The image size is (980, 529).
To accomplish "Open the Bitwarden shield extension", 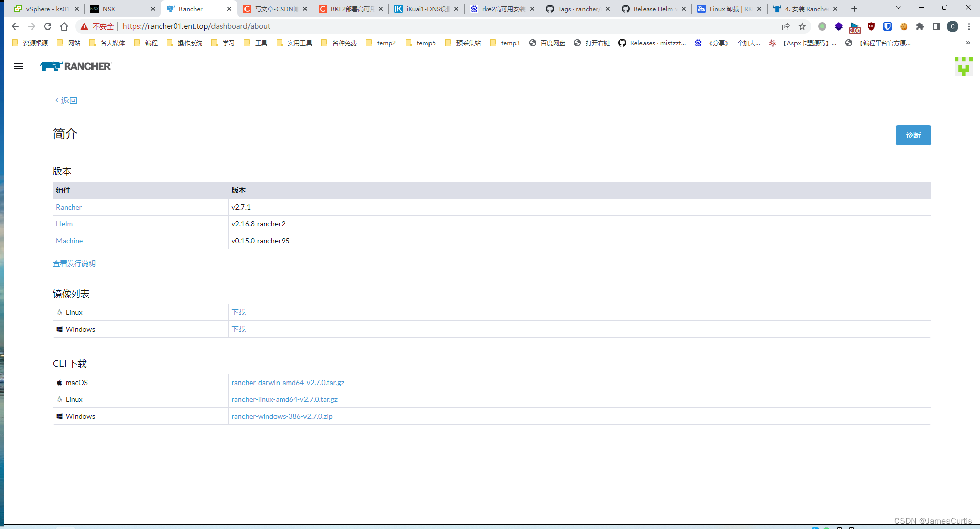I will click(887, 26).
